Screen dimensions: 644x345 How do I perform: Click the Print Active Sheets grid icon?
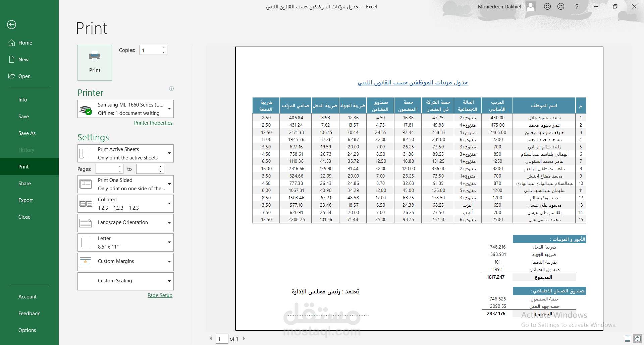coord(85,153)
